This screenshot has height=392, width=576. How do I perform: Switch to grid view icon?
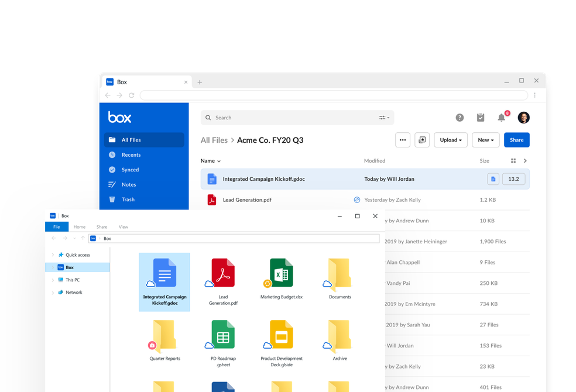pos(513,161)
